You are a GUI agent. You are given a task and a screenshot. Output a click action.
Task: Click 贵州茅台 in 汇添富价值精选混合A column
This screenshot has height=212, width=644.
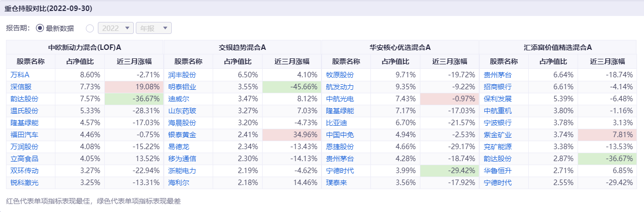pos(498,75)
